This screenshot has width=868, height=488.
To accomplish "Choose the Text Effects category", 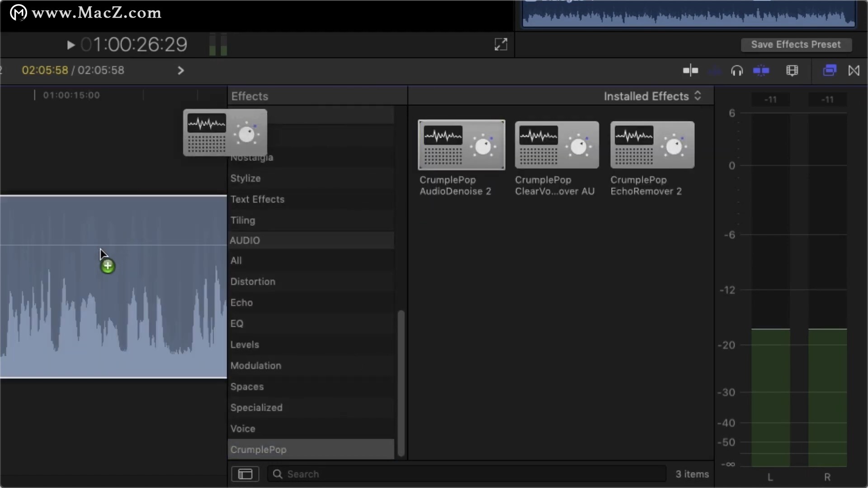I will (x=257, y=199).
